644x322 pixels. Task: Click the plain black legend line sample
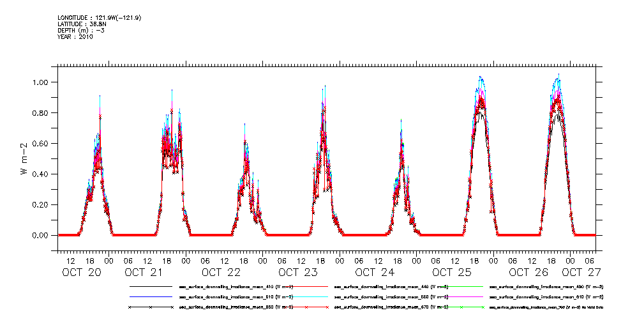click(x=151, y=286)
